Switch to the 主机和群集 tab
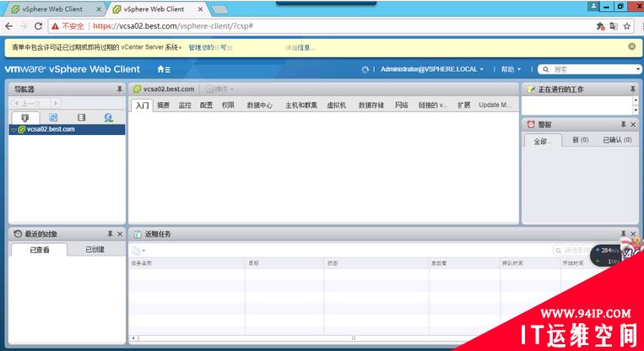Viewport: 644px width, 351px height. (x=301, y=105)
